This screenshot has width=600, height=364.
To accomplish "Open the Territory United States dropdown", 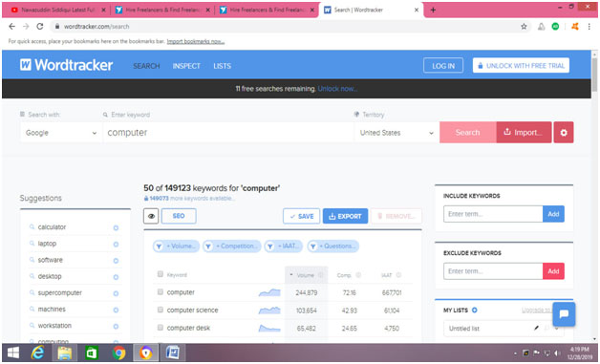I will pyautogui.click(x=396, y=133).
